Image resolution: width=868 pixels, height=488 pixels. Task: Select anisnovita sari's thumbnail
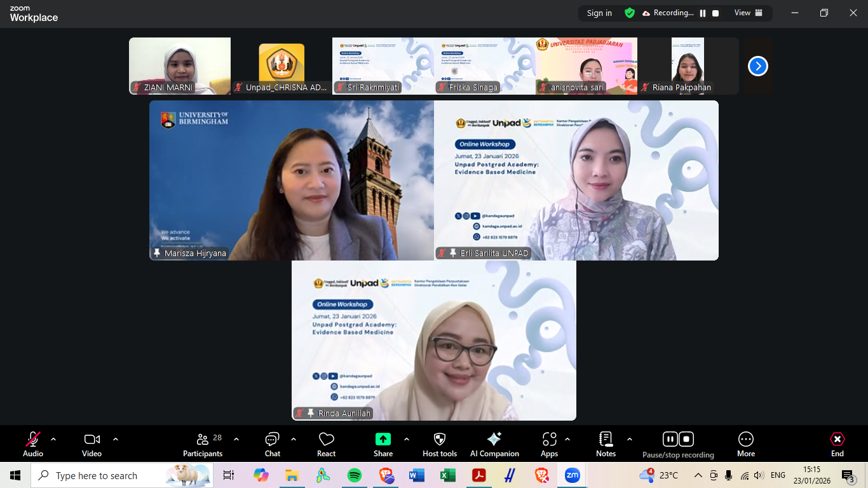point(587,66)
